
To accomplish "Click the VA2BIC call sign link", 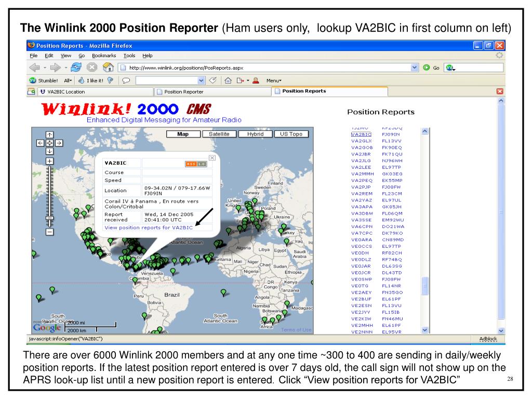I will (x=362, y=135).
